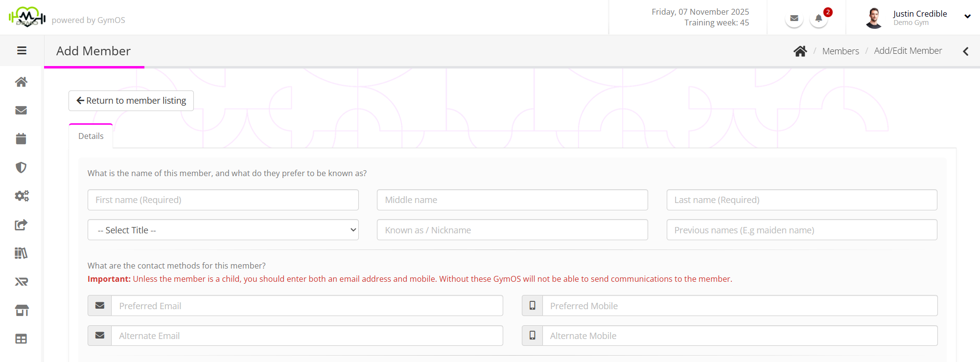
Task: Expand the Select Title dropdown
Action: pos(223,230)
